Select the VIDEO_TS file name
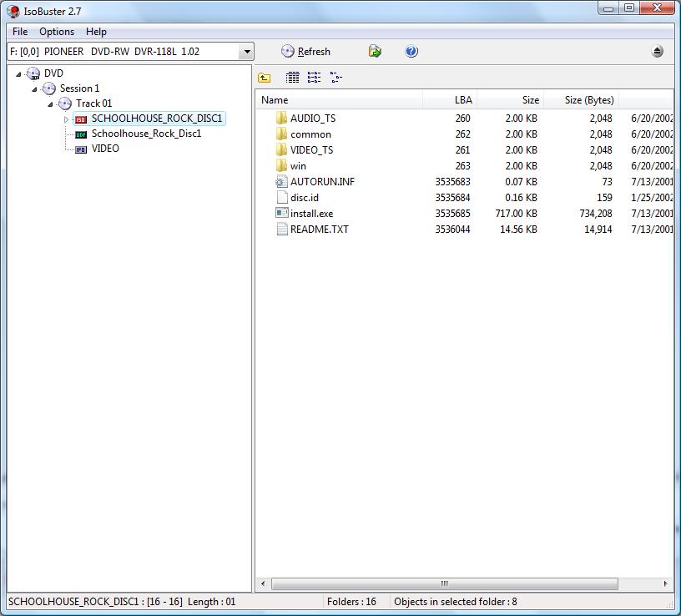 (x=311, y=150)
